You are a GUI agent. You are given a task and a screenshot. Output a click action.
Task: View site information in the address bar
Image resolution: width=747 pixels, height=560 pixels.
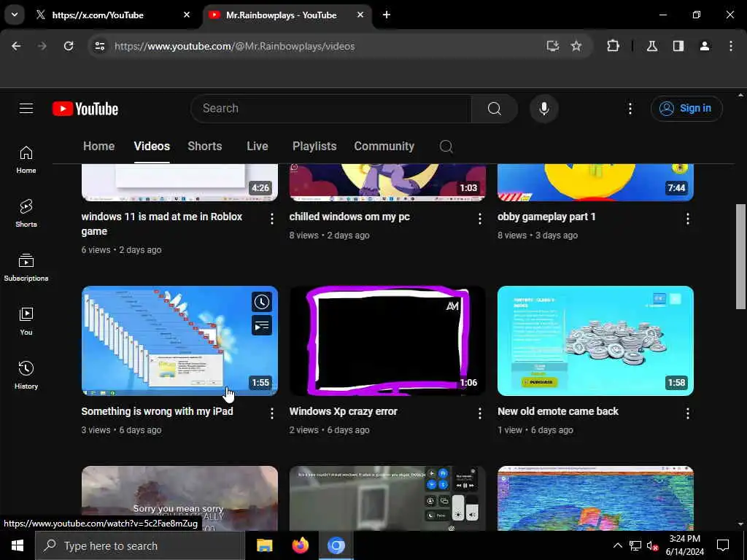(x=99, y=46)
